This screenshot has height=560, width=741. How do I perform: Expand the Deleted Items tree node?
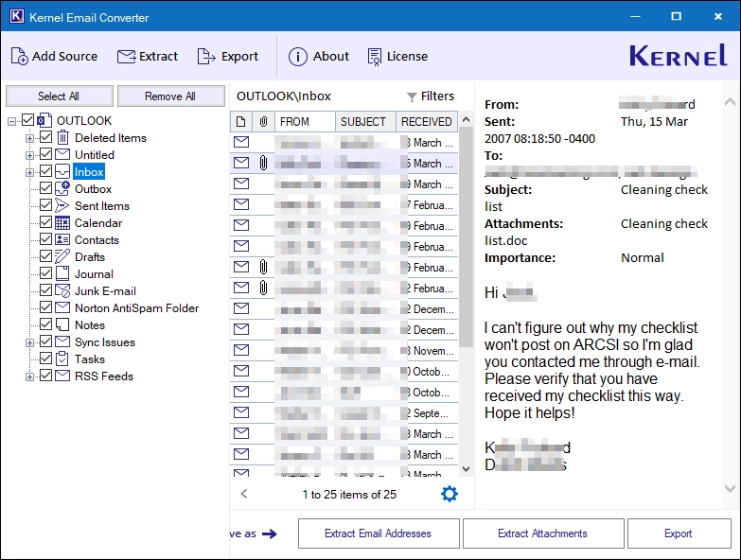click(x=29, y=138)
